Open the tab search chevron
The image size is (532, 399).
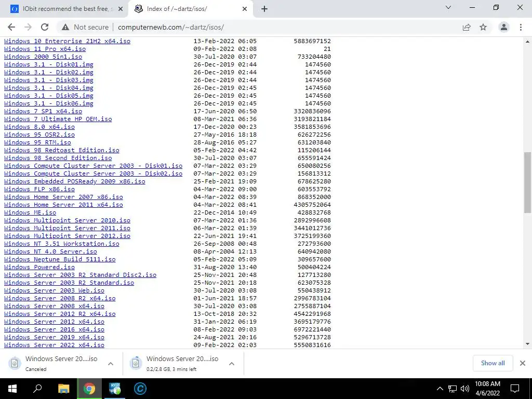coord(448,7)
